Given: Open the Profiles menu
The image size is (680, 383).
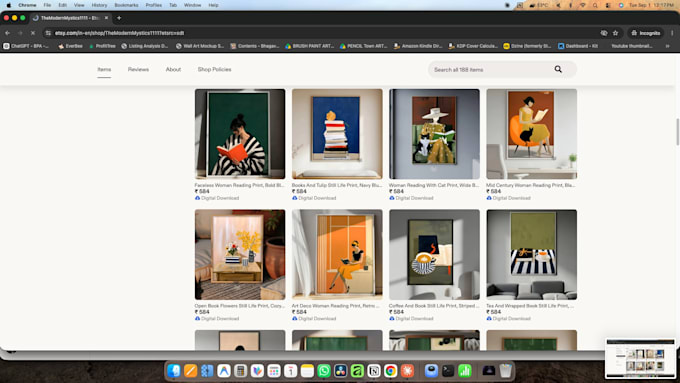Looking at the screenshot, I should (154, 5).
